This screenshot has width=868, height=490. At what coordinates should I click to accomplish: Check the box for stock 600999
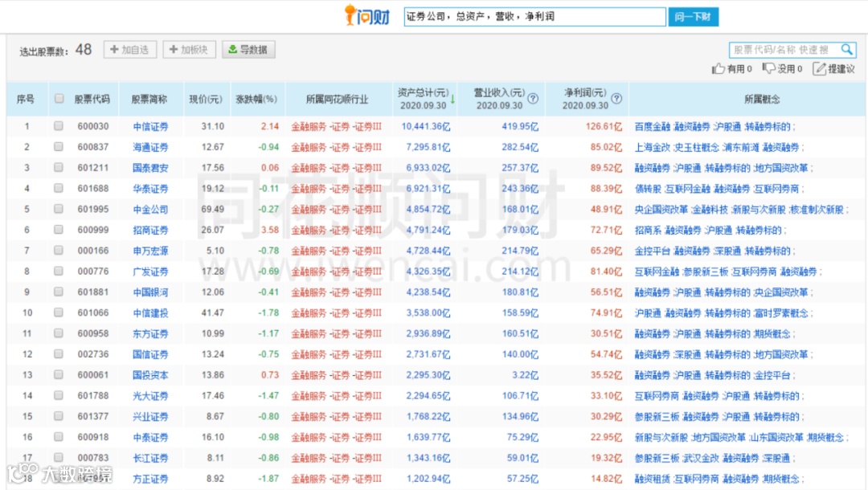tap(59, 230)
